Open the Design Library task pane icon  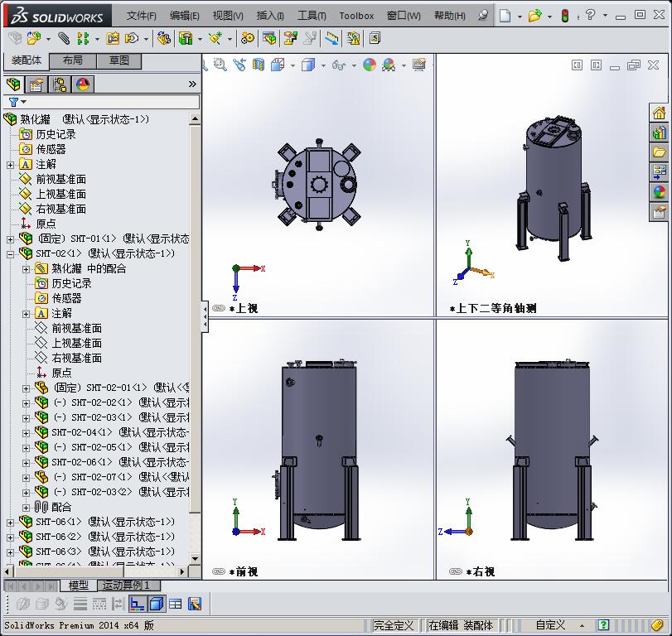pyautogui.click(x=659, y=132)
